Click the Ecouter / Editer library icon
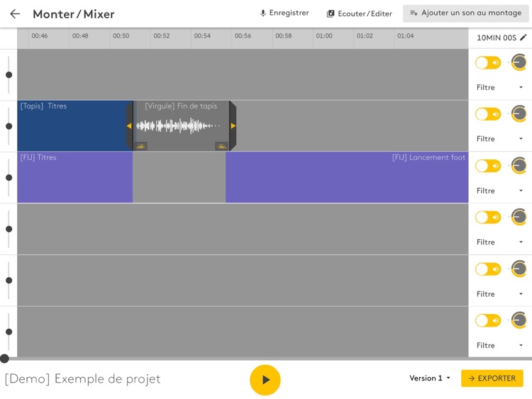Image resolution: width=532 pixels, height=399 pixels. tap(330, 13)
